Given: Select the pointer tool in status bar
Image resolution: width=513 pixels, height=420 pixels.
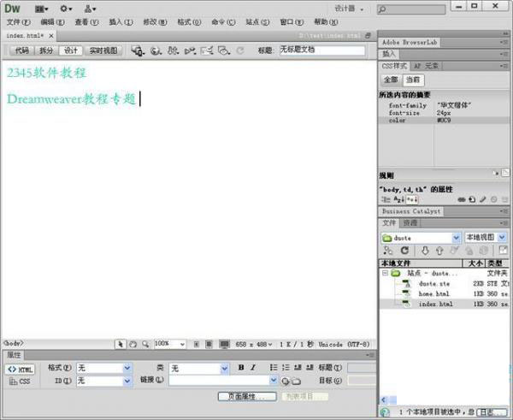Looking at the screenshot, I should [121, 344].
